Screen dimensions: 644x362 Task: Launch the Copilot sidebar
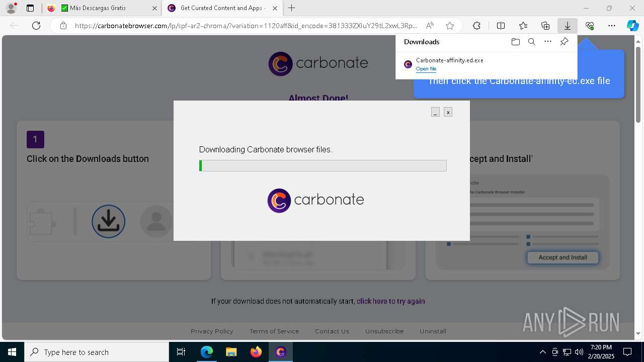tap(632, 26)
